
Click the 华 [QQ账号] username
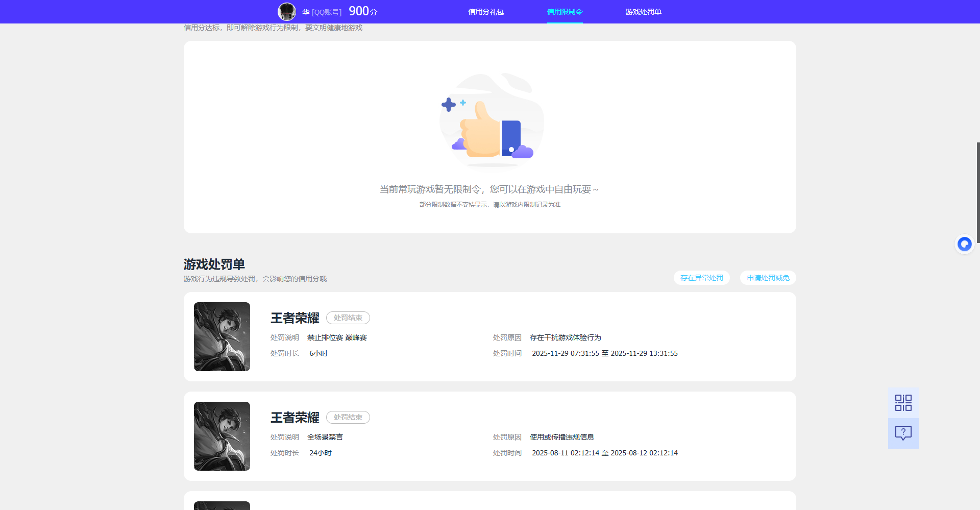pos(322,12)
